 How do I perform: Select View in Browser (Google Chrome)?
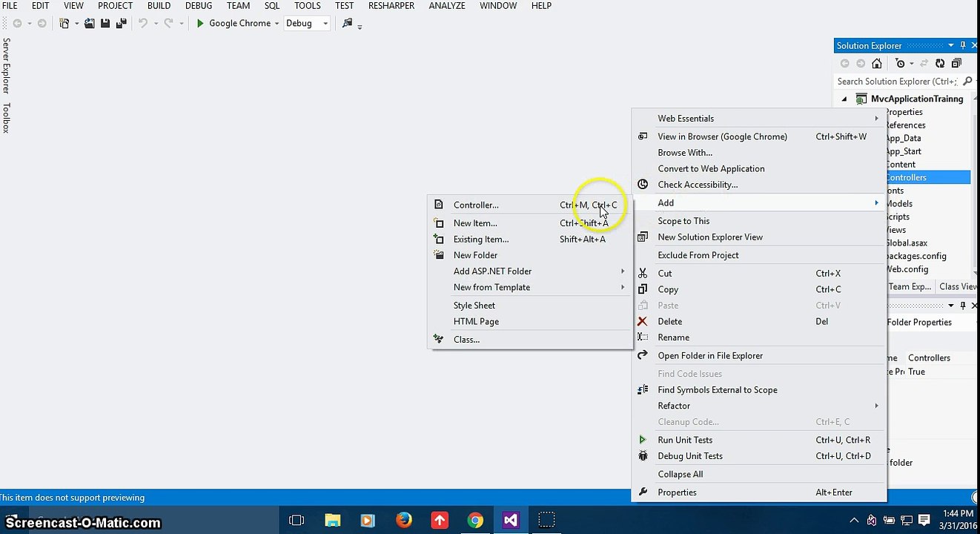pyautogui.click(x=759, y=136)
